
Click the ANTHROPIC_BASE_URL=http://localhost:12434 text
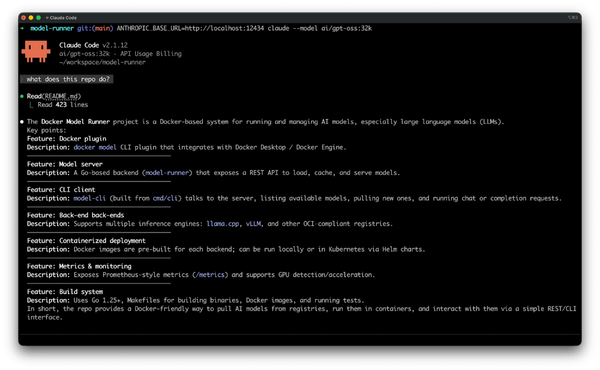[190, 28]
